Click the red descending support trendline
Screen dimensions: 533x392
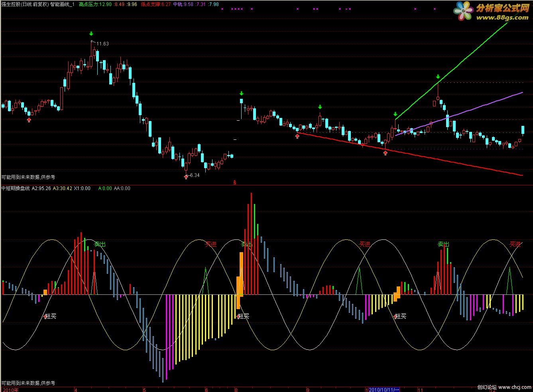tap(411, 154)
